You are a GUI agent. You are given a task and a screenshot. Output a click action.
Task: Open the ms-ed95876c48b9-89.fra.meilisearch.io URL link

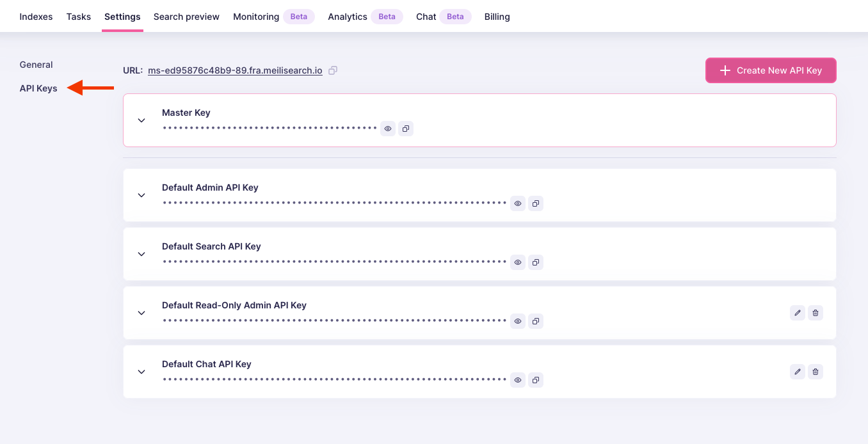click(235, 70)
